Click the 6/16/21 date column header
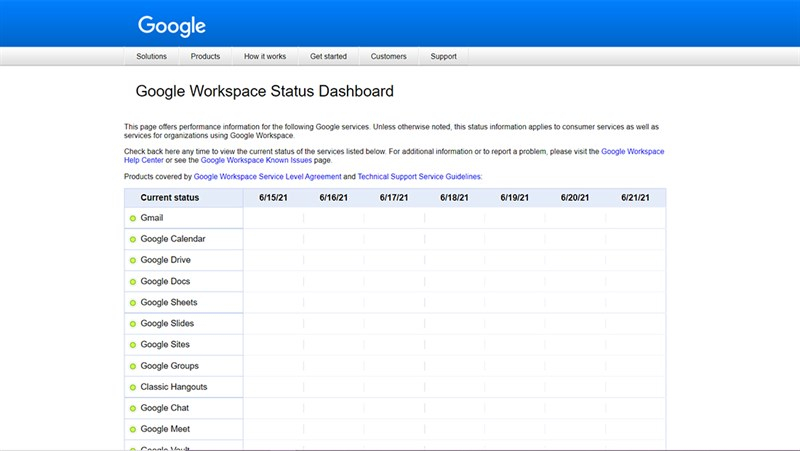This screenshot has height=451, width=800. [x=334, y=197]
